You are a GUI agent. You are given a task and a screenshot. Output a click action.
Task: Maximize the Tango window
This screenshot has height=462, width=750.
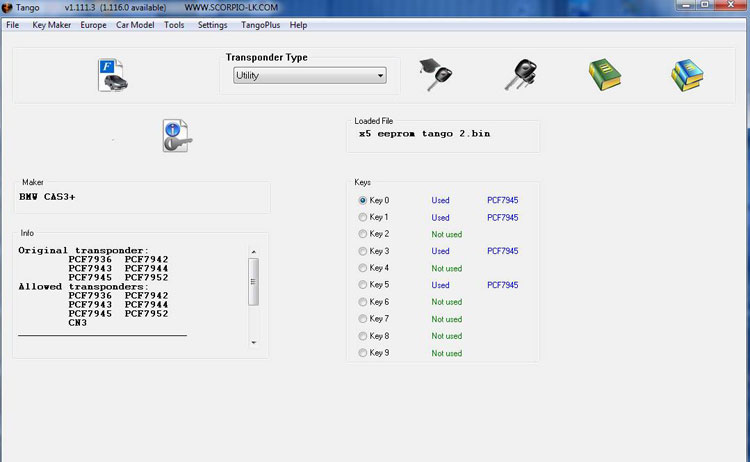tap(705, 5)
